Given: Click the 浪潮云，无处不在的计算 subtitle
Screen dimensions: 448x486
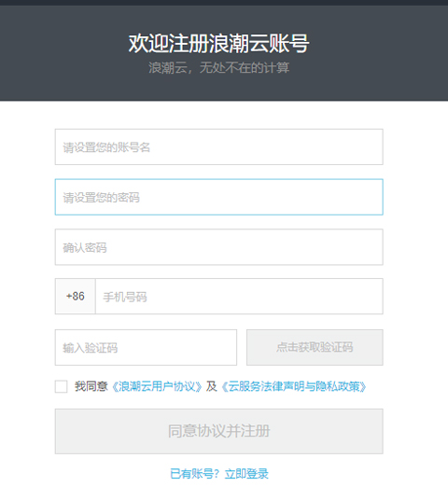Looking at the screenshot, I should [x=219, y=67].
